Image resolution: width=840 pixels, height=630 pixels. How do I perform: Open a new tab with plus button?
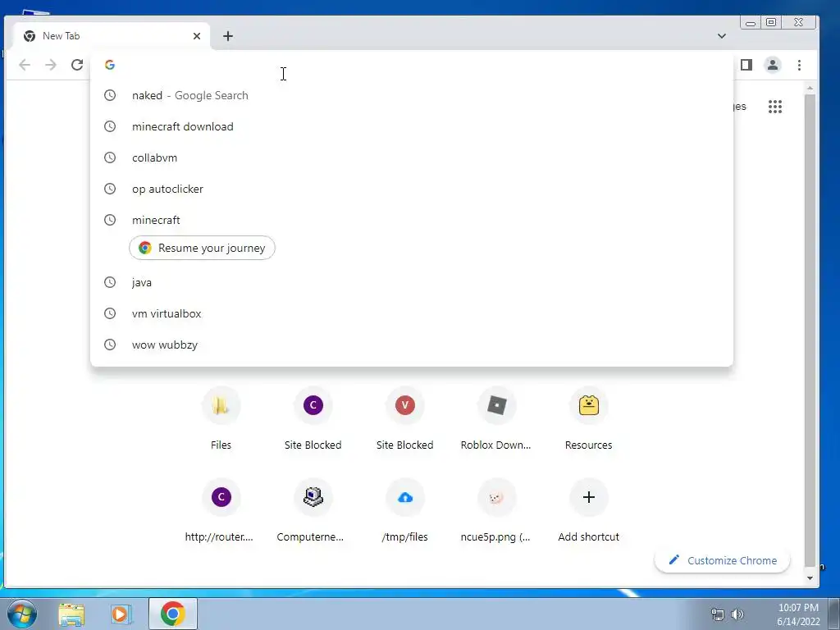pyautogui.click(x=228, y=36)
